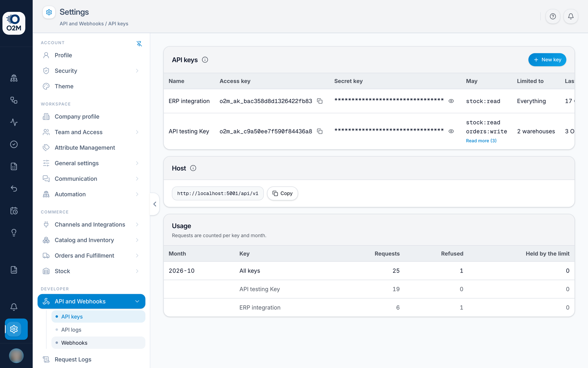Show info tooltip next to API keys

[x=205, y=60]
